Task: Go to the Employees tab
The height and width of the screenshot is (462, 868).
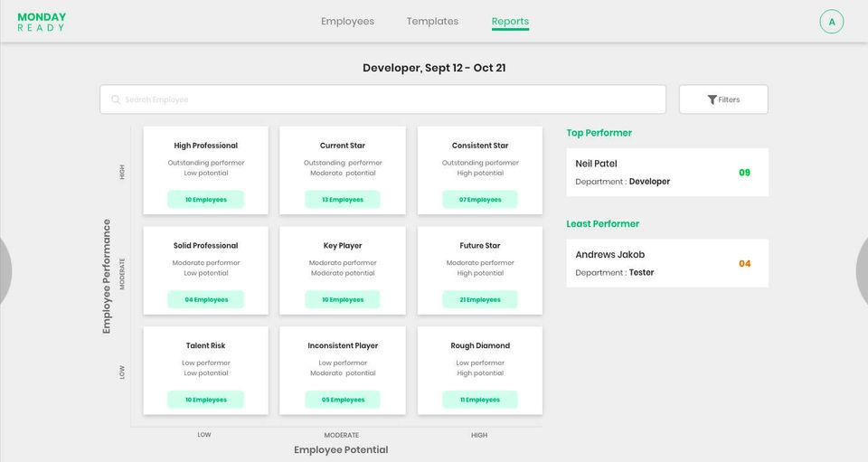Action: click(347, 21)
